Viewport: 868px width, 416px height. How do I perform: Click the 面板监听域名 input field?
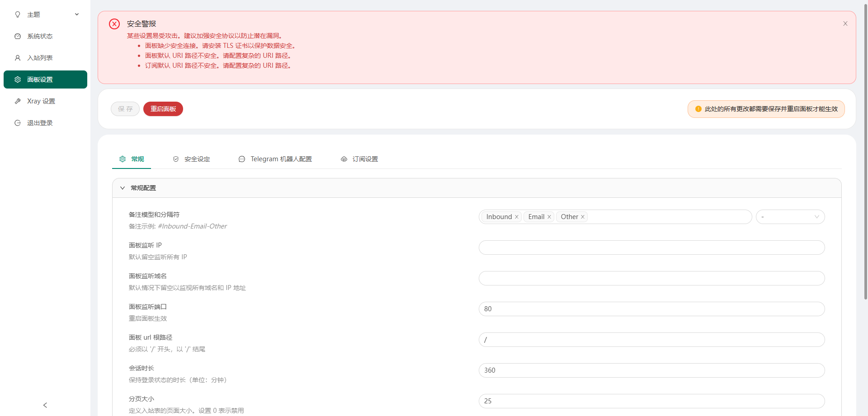click(x=651, y=278)
